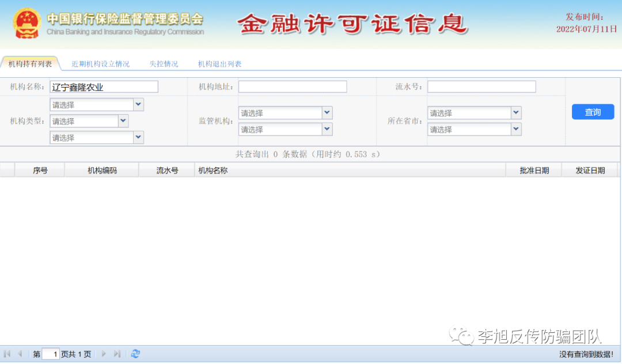Click the blue 查询 button
The image size is (622, 364).
click(593, 112)
